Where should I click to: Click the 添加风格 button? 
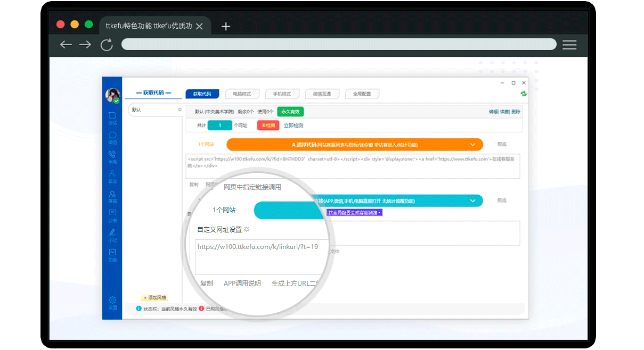(x=155, y=297)
